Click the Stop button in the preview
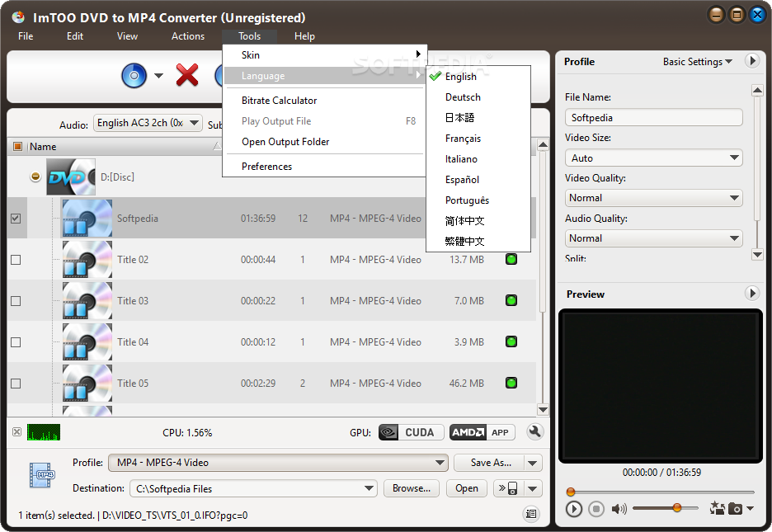This screenshot has height=532, width=772. click(595, 508)
